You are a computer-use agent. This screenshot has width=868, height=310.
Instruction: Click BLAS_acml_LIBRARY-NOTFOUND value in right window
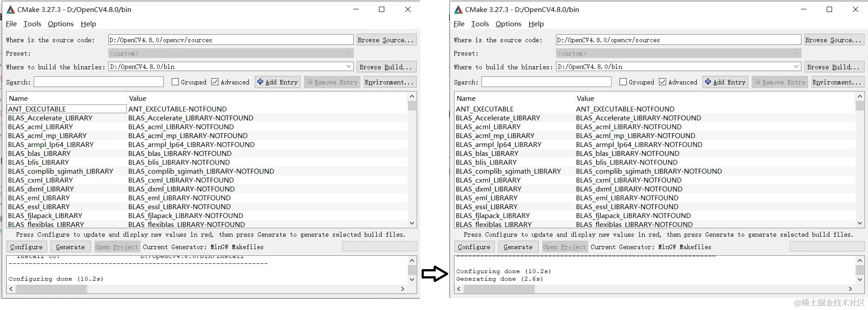629,127
